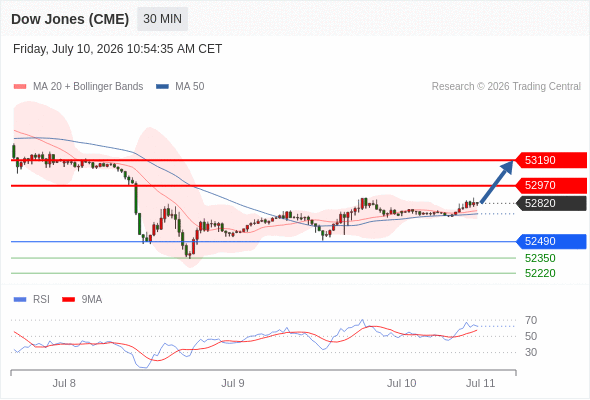The image size is (590, 400).
Task: Click the 'MA 50' legend label
Action: tap(190, 87)
